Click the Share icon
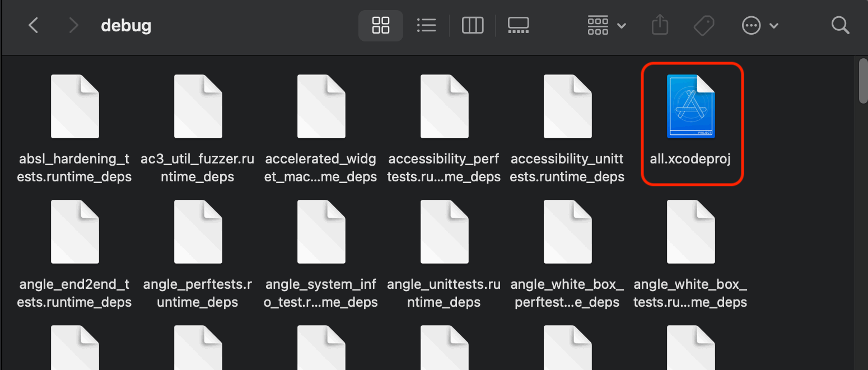The width and height of the screenshot is (868, 370). (x=660, y=25)
